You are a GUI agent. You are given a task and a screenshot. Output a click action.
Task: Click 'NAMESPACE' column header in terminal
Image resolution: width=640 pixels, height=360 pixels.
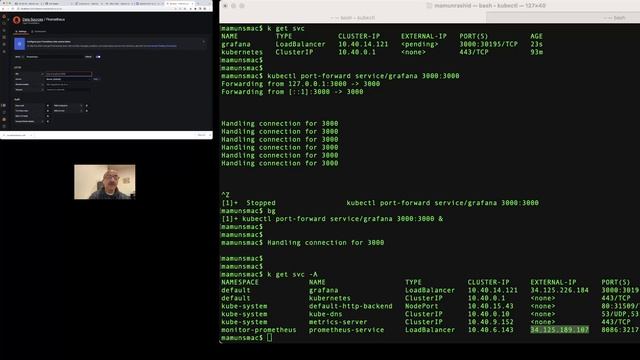coord(240,282)
